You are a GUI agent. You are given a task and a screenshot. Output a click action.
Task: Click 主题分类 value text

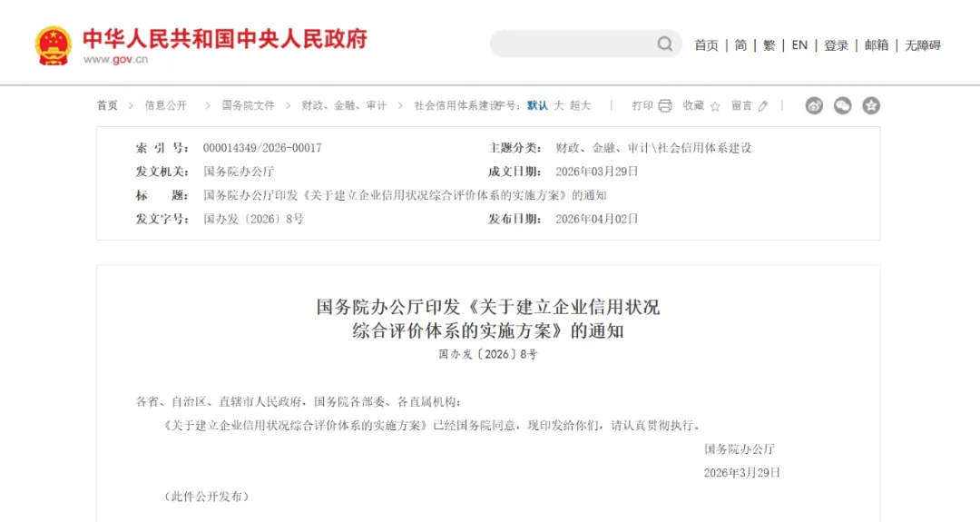click(653, 148)
